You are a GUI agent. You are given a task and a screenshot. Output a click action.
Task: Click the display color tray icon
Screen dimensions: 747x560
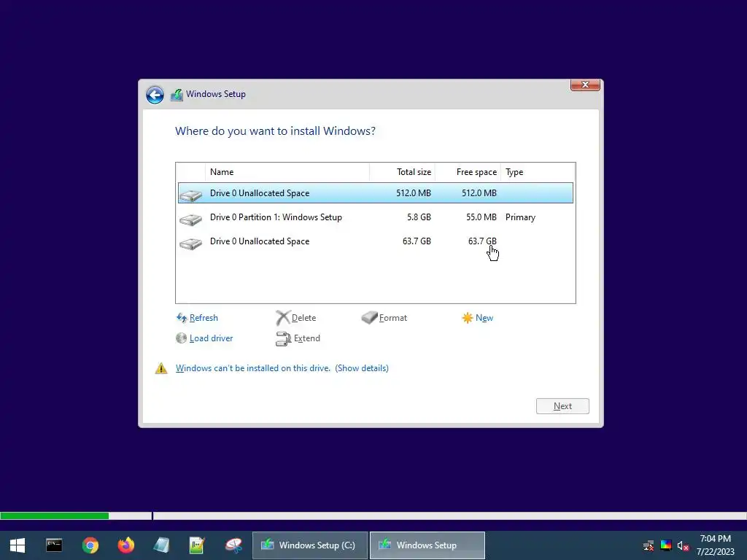[x=666, y=545]
